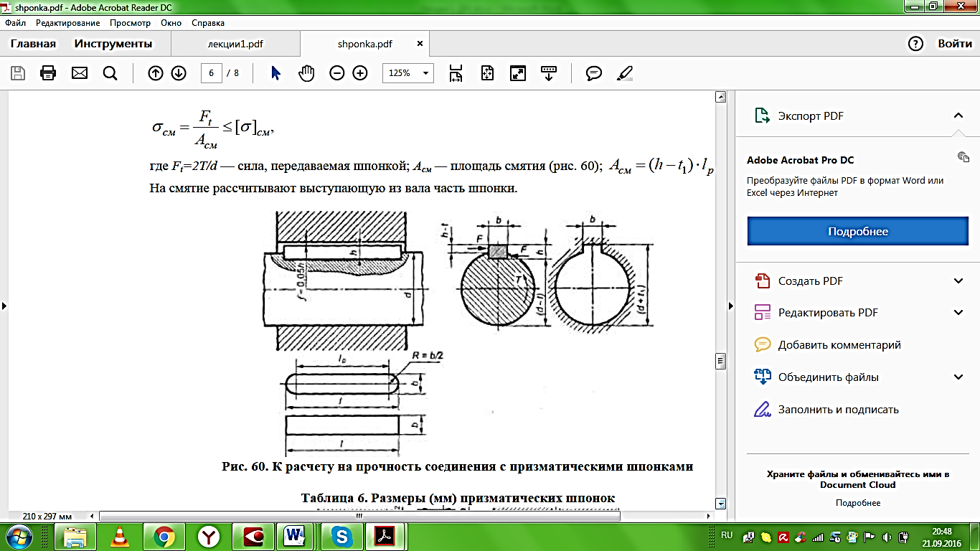Expand the Редактировать PDF section
Screen dimensions: 980x551
958,313
